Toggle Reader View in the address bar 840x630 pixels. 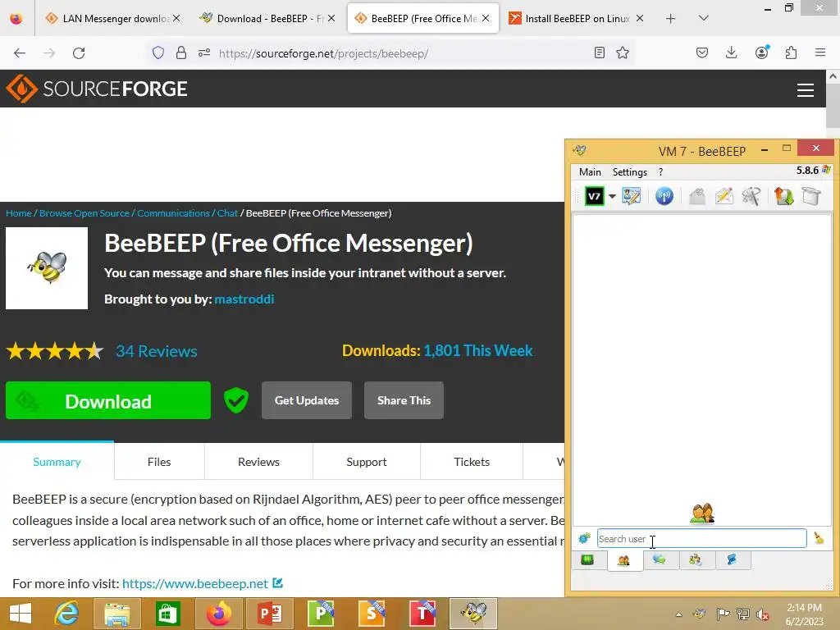point(600,52)
